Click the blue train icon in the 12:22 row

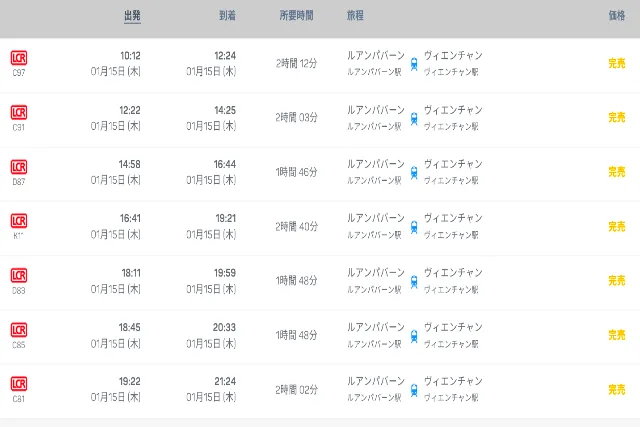point(414,118)
